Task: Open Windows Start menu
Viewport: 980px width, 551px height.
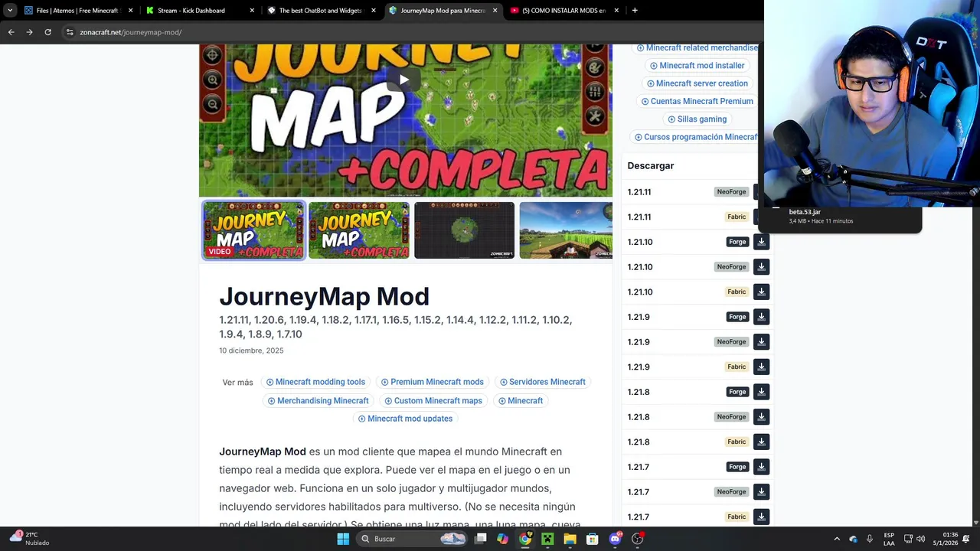Action: pos(343,539)
